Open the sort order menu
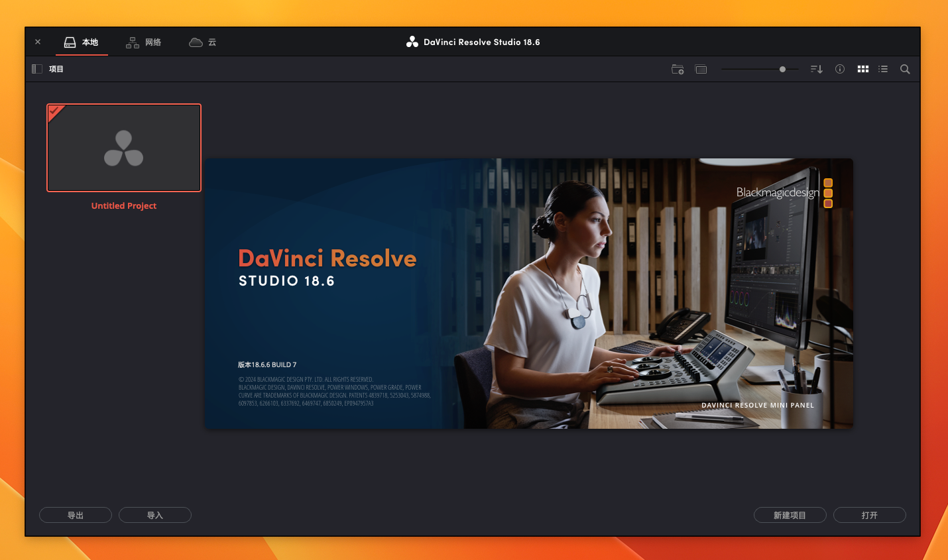 [817, 69]
